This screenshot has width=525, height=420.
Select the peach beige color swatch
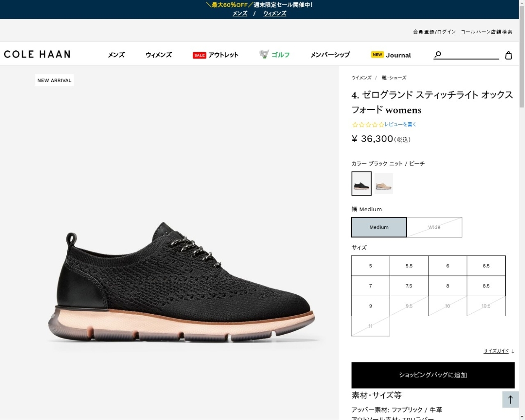[383, 184]
